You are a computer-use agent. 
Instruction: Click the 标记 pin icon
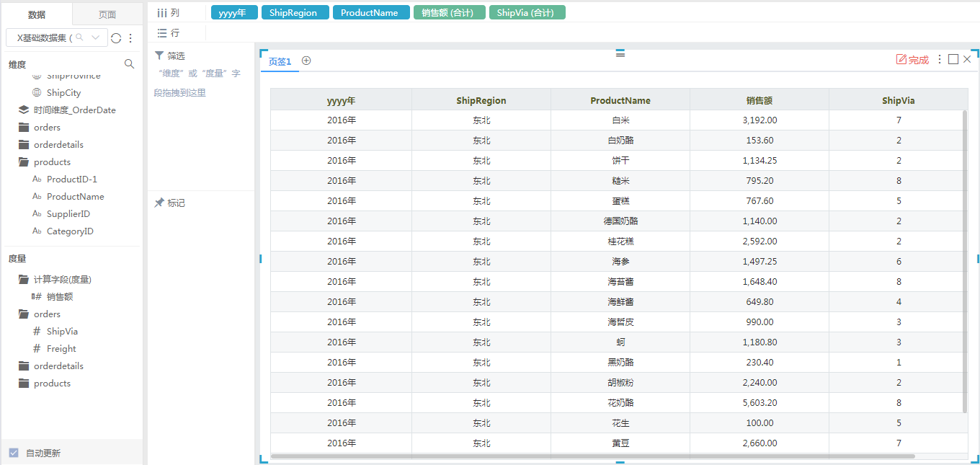pyautogui.click(x=159, y=203)
